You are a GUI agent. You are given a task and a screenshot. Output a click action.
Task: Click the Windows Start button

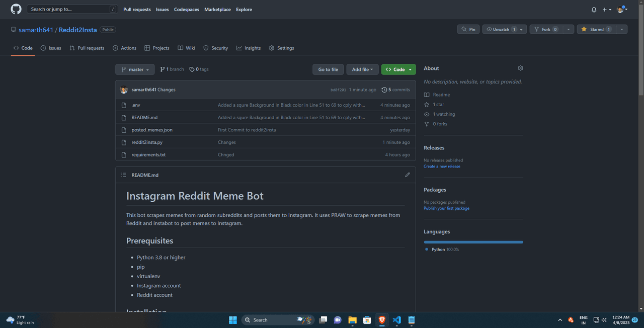coord(233,320)
